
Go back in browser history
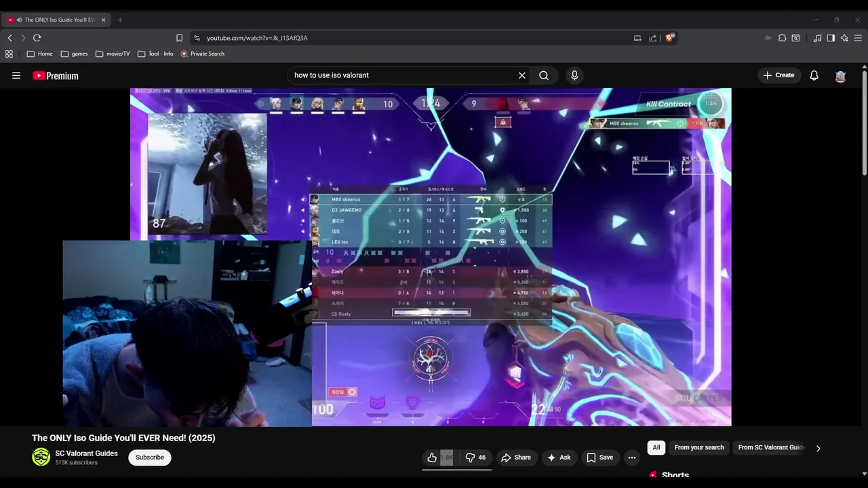[x=9, y=38]
